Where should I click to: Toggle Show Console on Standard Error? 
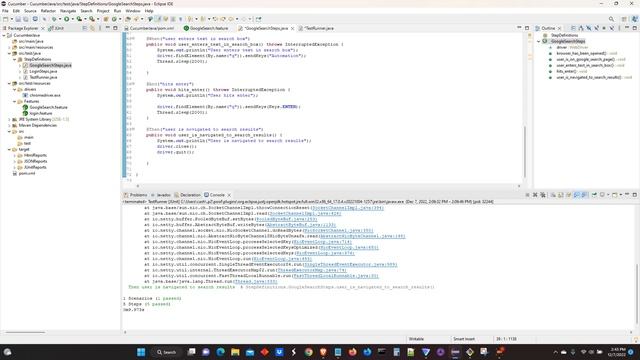coord(584,195)
